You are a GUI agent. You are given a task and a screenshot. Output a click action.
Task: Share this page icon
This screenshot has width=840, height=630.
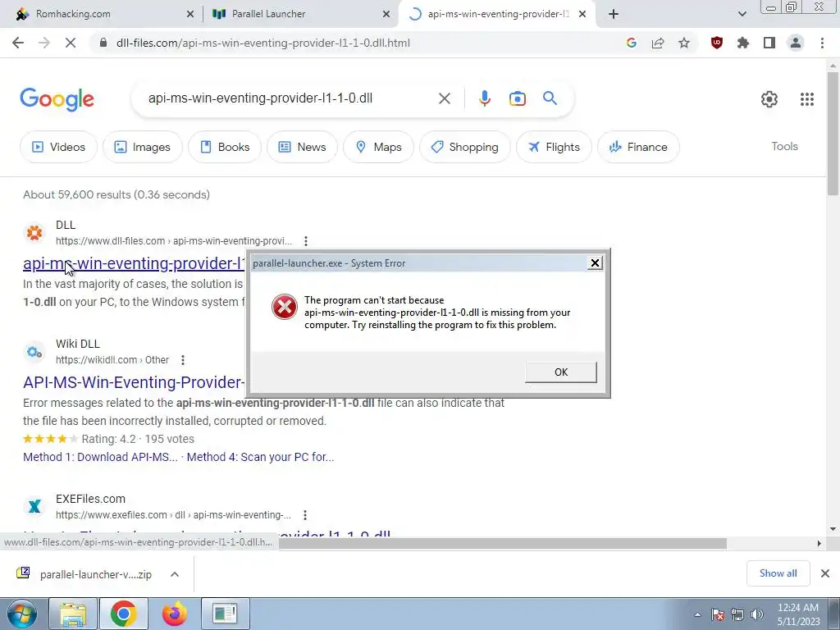[658, 43]
